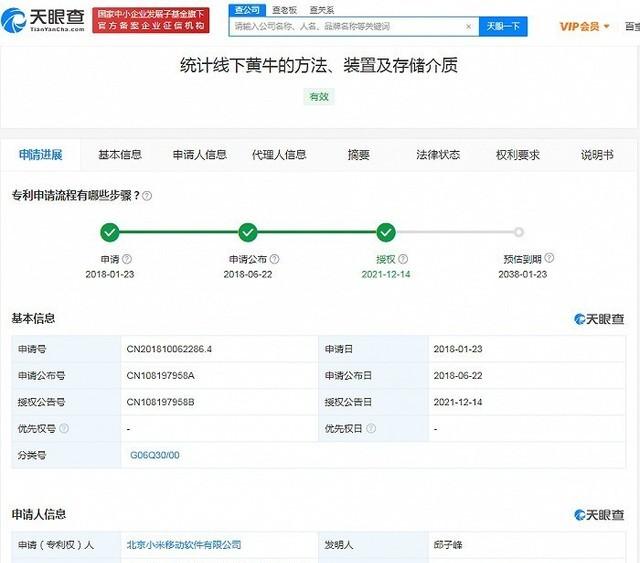Switch to the 代理人信息 tab
Image resolution: width=640 pixels, height=563 pixels.
(x=279, y=155)
